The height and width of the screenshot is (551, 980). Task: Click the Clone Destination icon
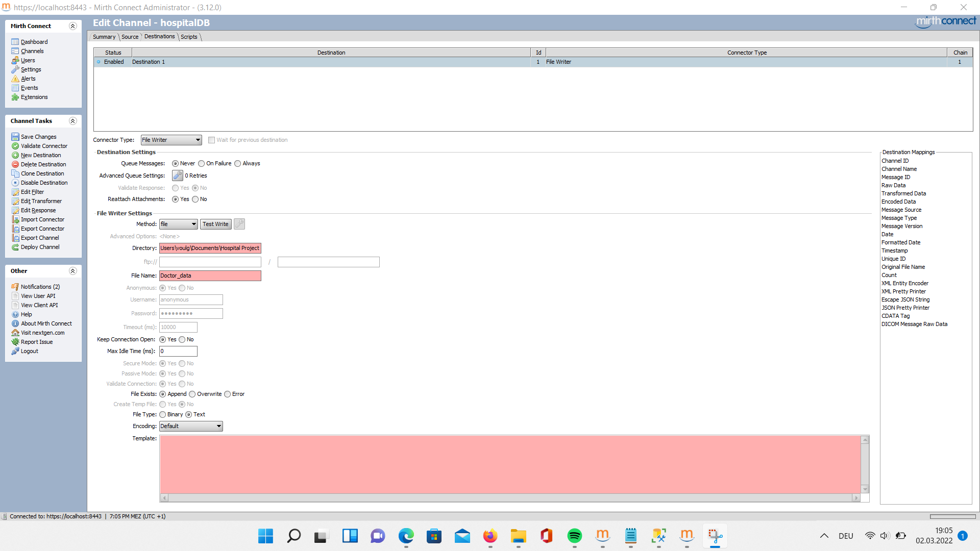pyautogui.click(x=15, y=173)
